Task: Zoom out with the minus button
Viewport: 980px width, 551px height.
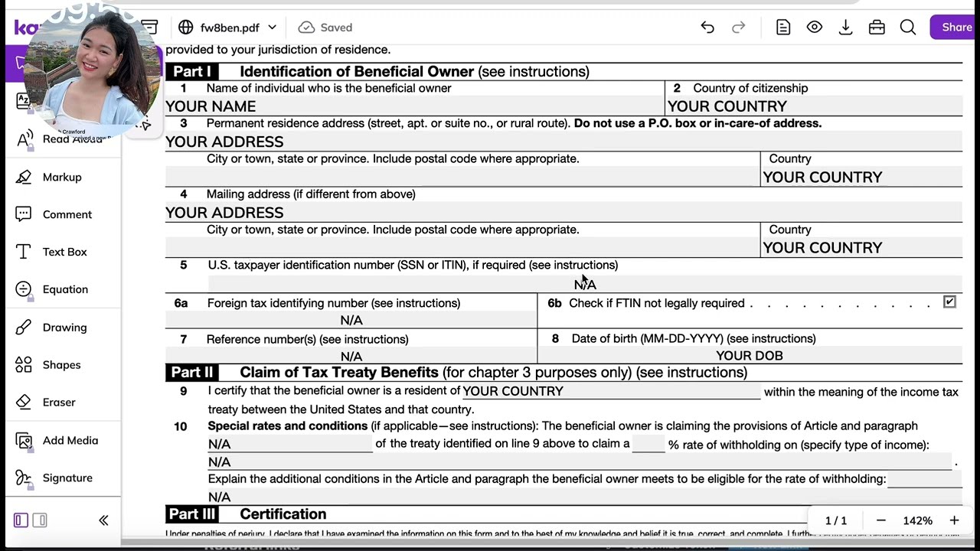Action: tap(880, 520)
